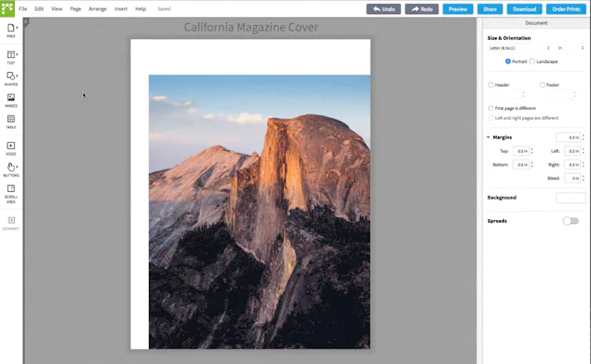591x364 pixels.
Task: Enable the Footer checkbox
Action: click(x=542, y=84)
